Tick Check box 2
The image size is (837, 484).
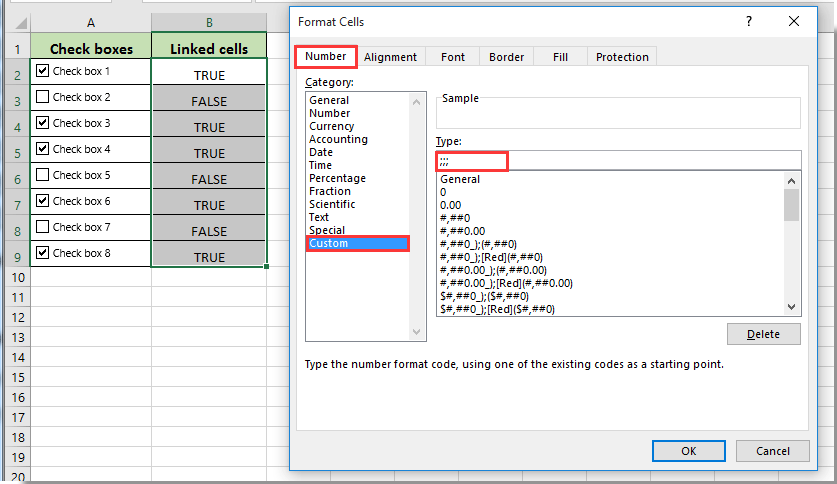click(x=42, y=97)
